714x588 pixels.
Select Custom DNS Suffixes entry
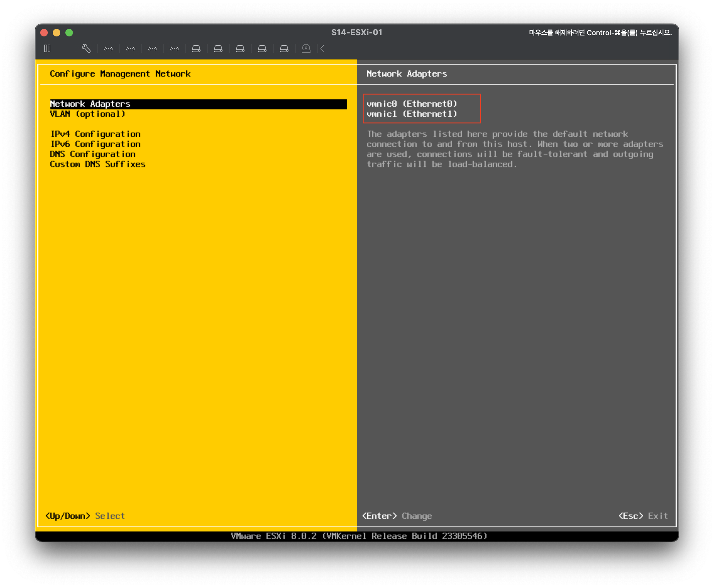[x=98, y=164]
